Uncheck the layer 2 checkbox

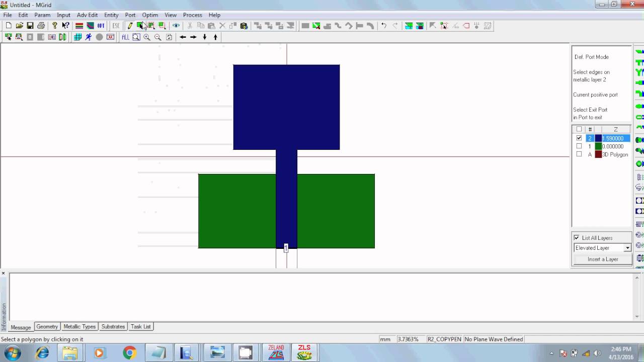click(579, 138)
